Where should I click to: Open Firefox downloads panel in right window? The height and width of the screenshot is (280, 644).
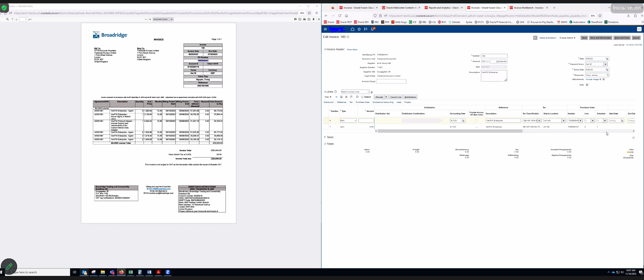[x=629, y=15]
